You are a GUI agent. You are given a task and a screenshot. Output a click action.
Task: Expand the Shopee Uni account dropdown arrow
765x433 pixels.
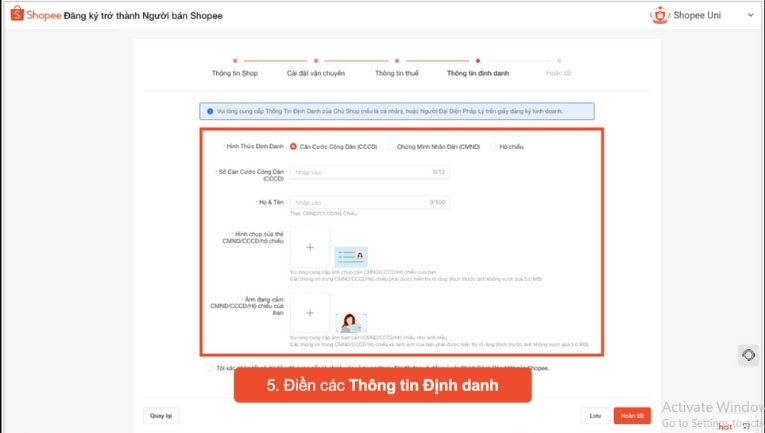tap(750, 15)
